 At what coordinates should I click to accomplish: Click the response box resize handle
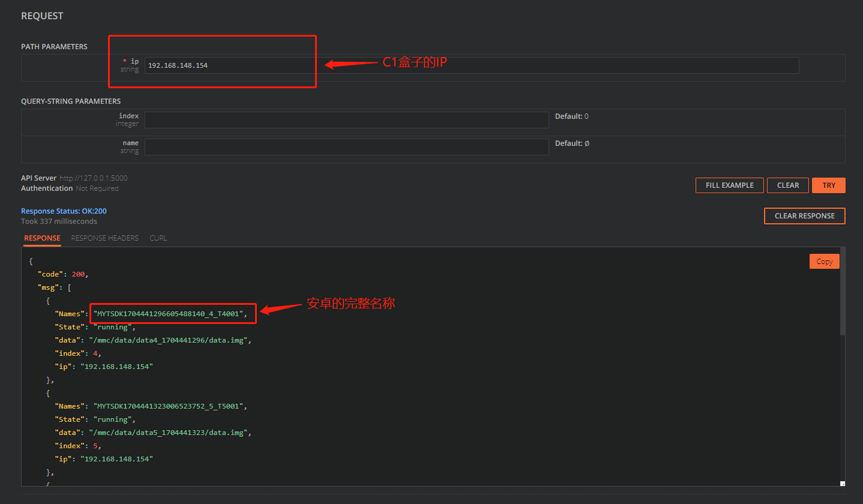point(842,483)
